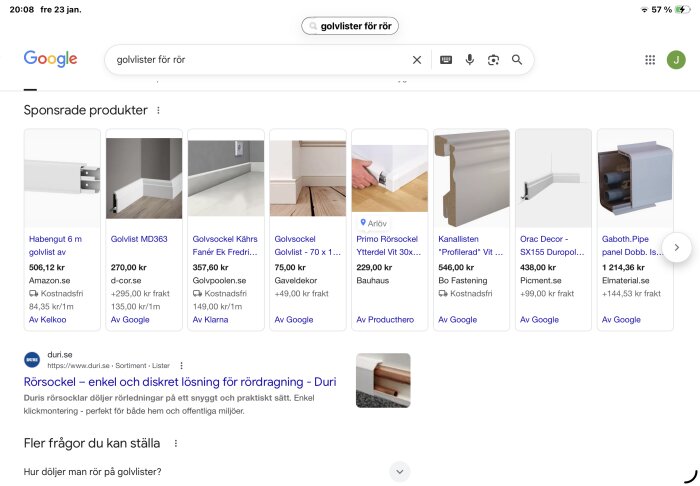The height and width of the screenshot is (486, 700).
Task: Select the Arlöv store location tag
Action: pos(373,223)
